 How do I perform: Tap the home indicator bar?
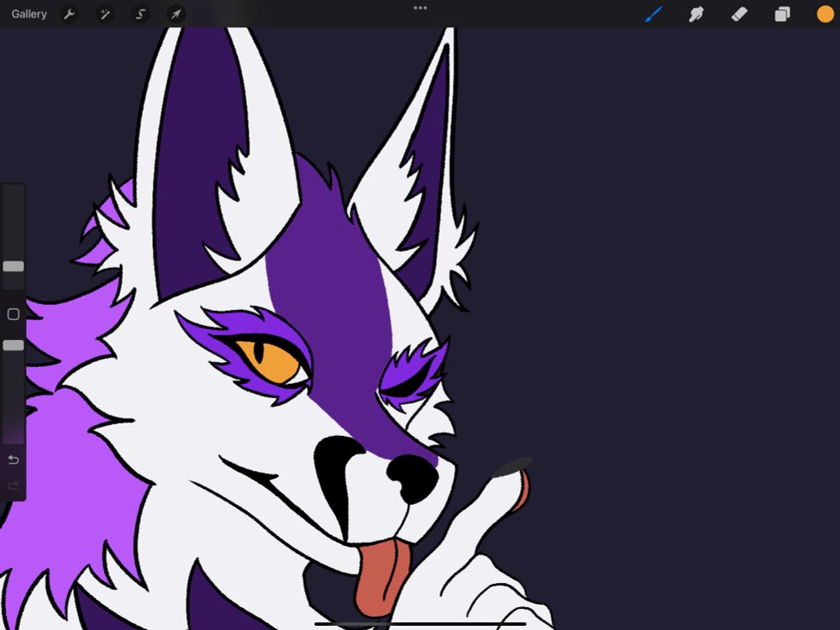420,623
